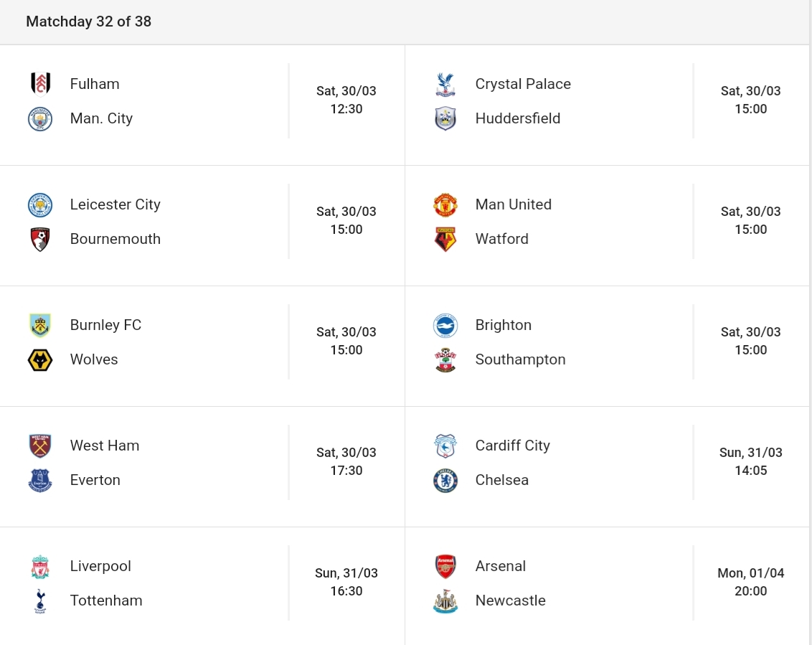Click the Tottenham cockerel logo
This screenshot has height=645, width=812.
point(40,601)
